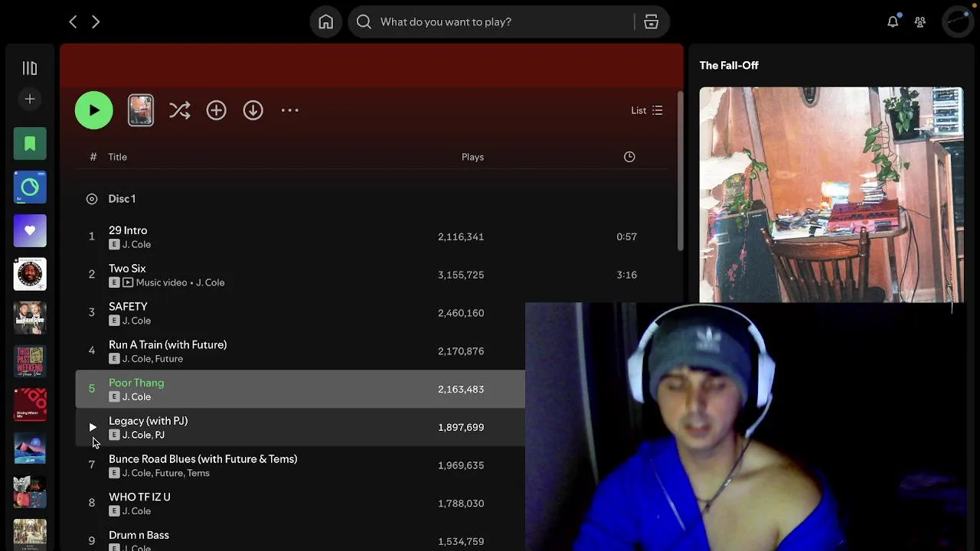Image resolution: width=980 pixels, height=551 pixels.
Task: Open Liked Songs heart playlist
Action: 30,230
